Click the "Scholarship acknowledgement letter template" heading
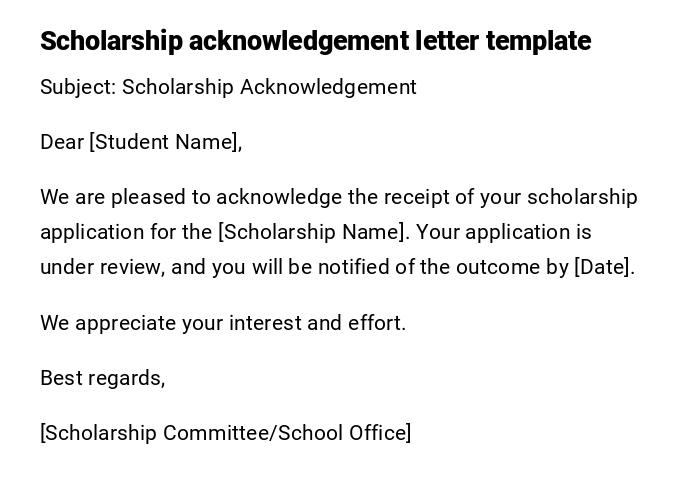 click(x=315, y=41)
